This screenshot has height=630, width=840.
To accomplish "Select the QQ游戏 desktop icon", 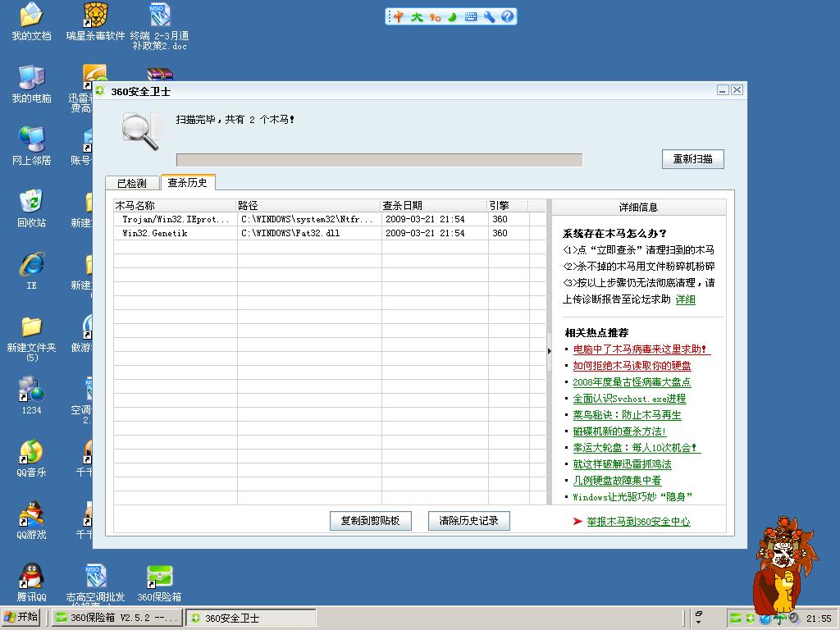I will click(32, 520).
